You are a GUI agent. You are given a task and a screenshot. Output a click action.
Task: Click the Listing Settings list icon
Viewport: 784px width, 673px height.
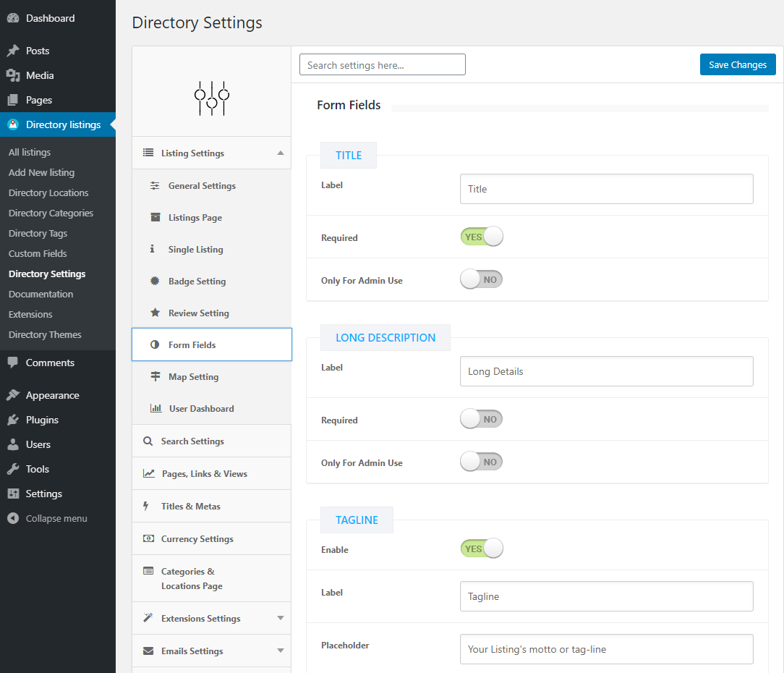[x=148, y=153]
